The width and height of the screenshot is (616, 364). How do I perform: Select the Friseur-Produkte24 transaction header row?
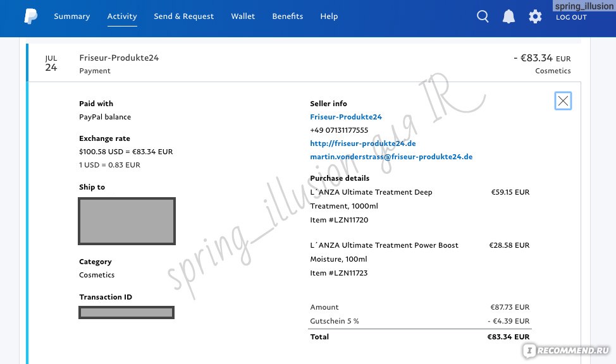tap(304, 63)
